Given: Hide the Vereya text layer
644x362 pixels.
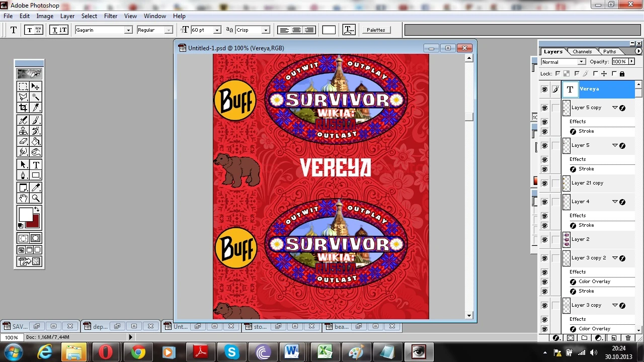Looking at the screenshot, I should click(x=544, y=89).
